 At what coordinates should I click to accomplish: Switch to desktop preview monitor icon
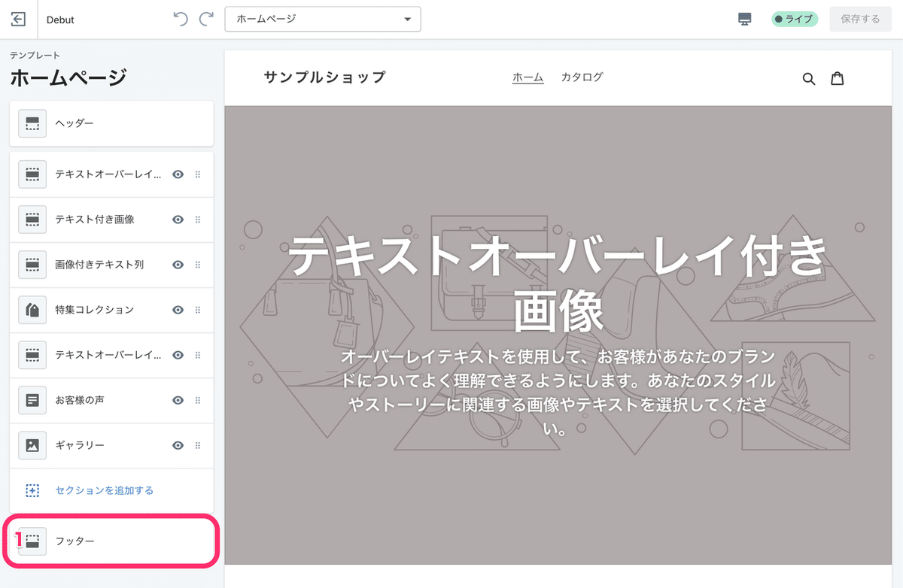pos(745,20)
